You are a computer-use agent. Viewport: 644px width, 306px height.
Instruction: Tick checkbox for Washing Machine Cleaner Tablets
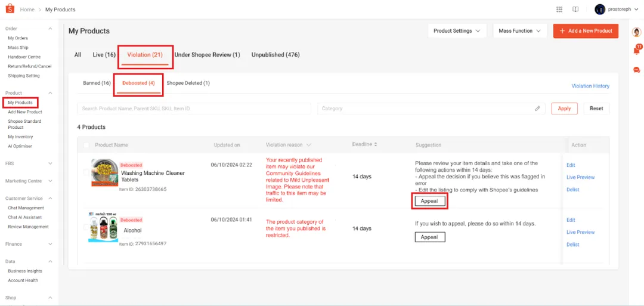(86, 172)
